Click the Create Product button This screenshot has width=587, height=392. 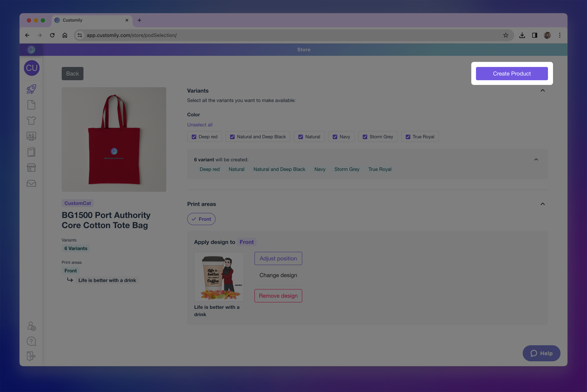512,74
